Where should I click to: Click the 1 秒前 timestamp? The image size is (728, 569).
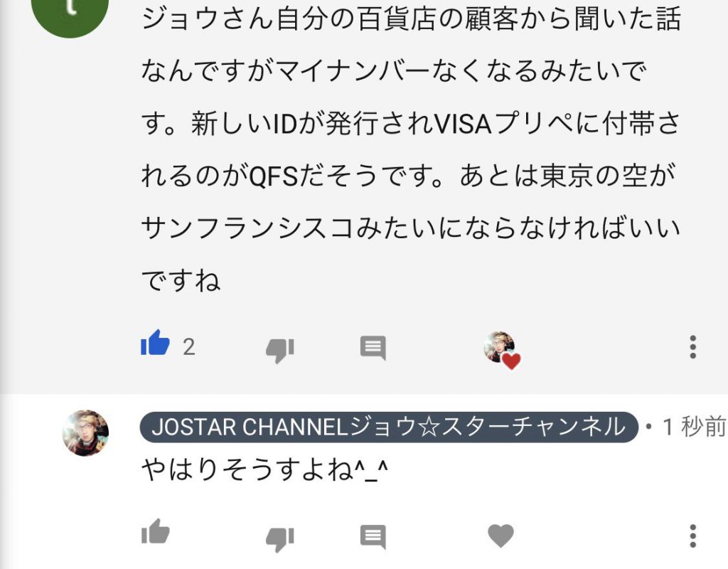694,427
